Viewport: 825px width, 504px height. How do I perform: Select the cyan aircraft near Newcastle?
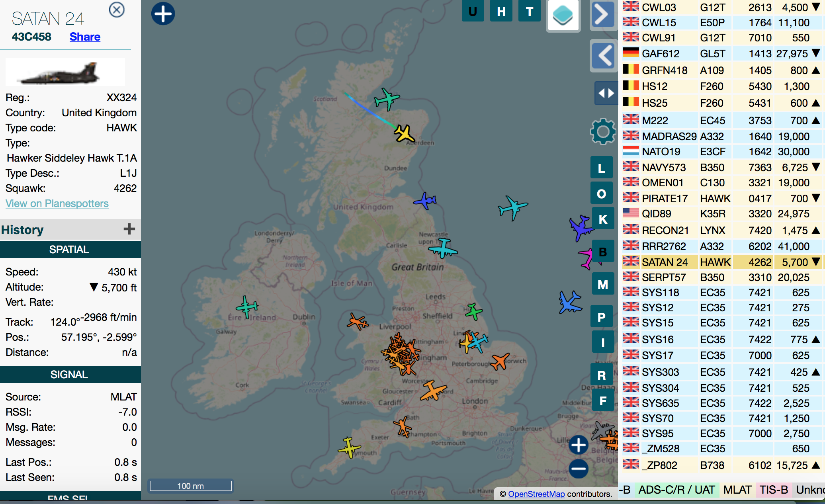(443, 249)
